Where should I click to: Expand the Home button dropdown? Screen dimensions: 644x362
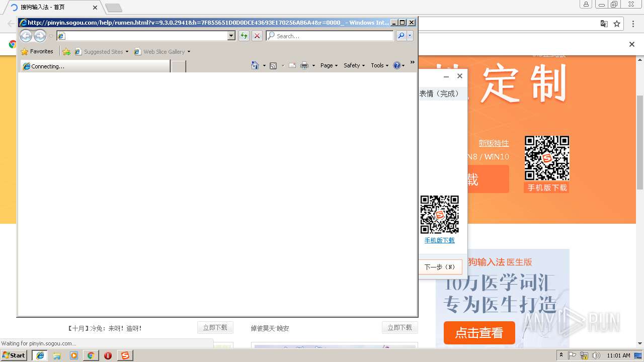click(x=264, y=66)
